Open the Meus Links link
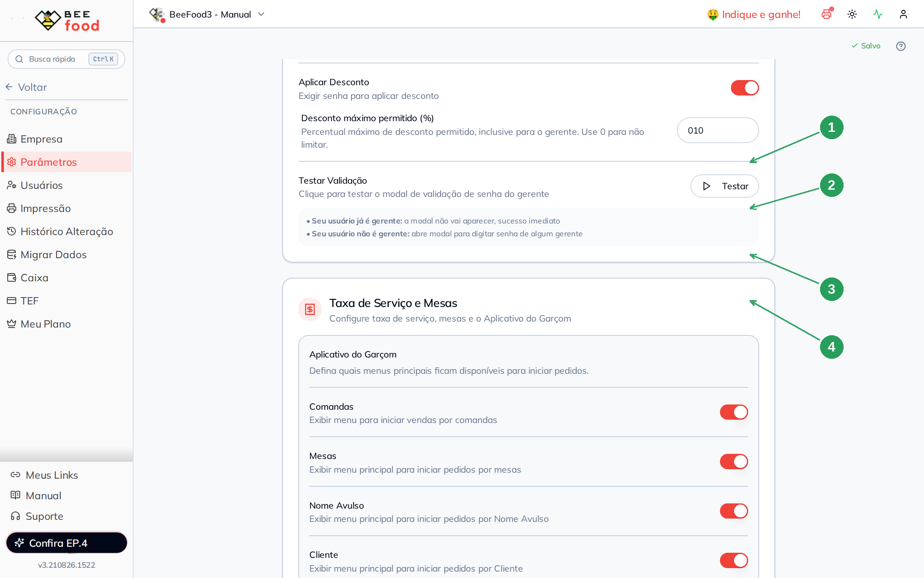 pos(44,475)
